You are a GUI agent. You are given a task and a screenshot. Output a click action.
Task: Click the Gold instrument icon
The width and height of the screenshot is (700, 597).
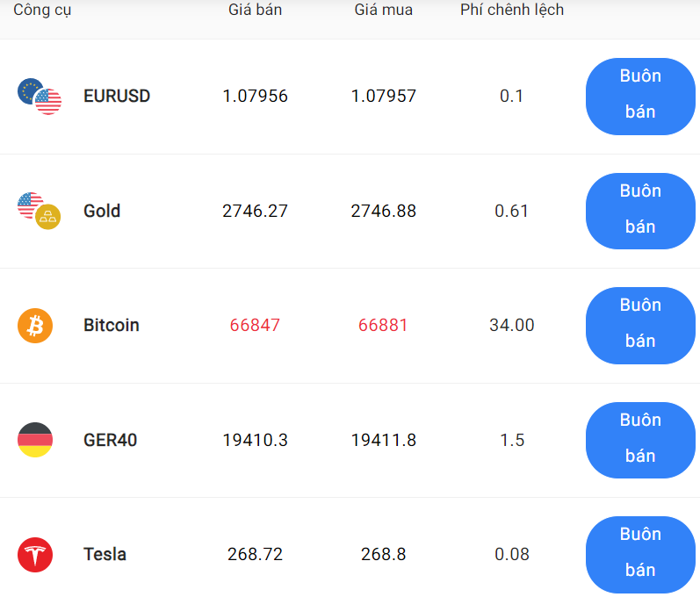pyautogui.click(x=40, y=211)
